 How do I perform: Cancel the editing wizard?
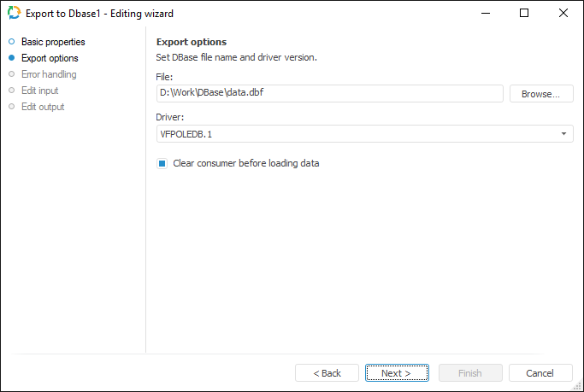540,373
